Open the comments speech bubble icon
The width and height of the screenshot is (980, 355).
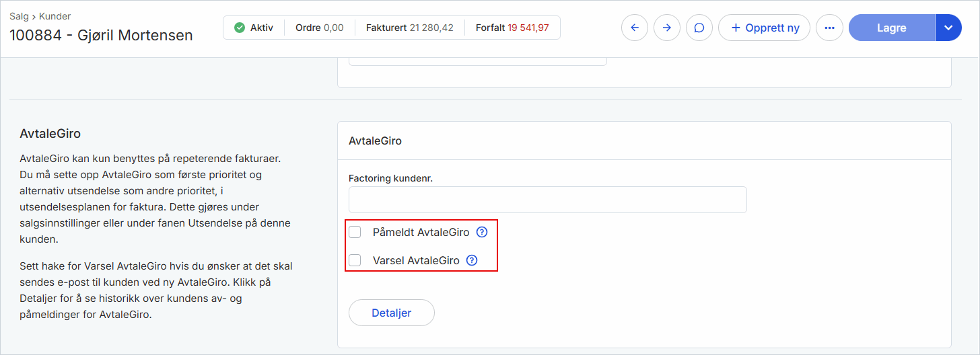699,28
